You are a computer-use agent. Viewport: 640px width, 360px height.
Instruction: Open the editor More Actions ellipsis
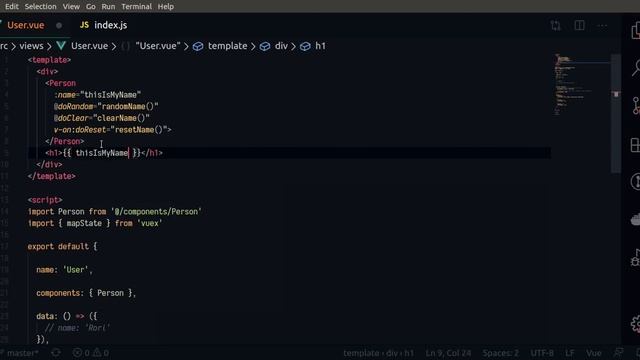pyautogui.click(x=602, y=26)
